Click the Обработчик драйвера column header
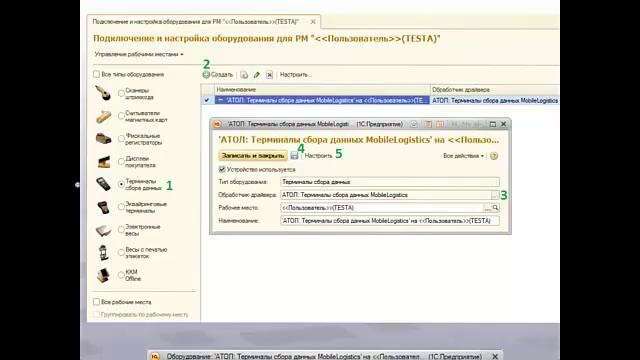 [x=495, y=89]
